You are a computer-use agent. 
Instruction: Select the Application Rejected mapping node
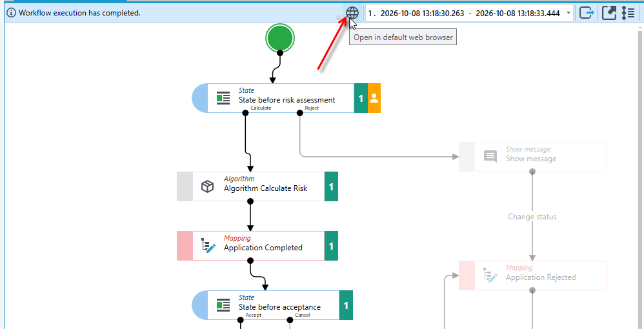coord(532,275)
